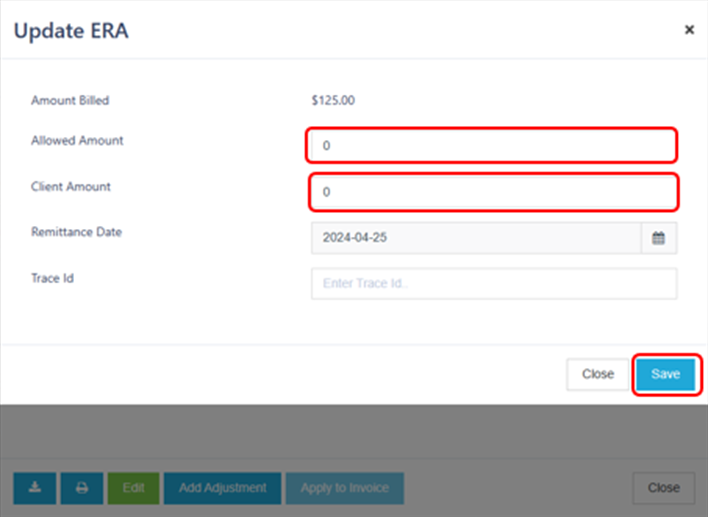Dismiss the Update ERA dialog with X

click(689, 30)
